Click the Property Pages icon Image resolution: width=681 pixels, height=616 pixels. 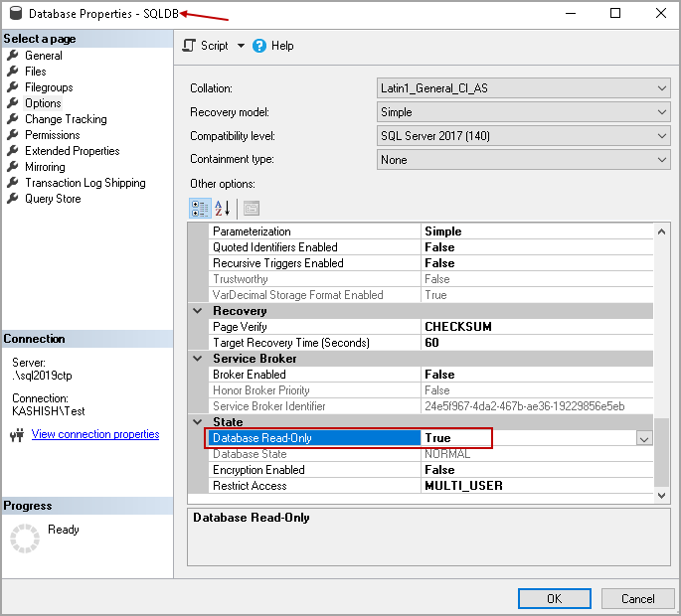click(251, 208)
